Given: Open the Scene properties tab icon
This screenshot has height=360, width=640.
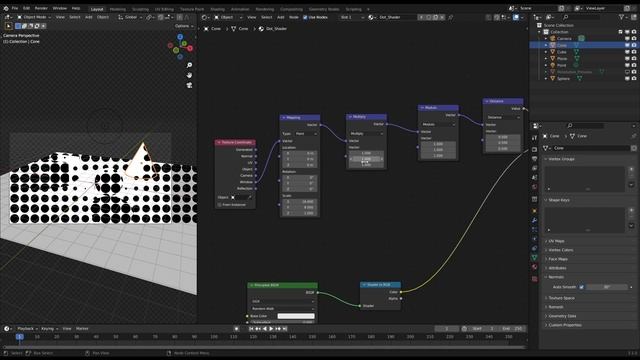Looking at the screenshot, I should [x=535, y=178].
